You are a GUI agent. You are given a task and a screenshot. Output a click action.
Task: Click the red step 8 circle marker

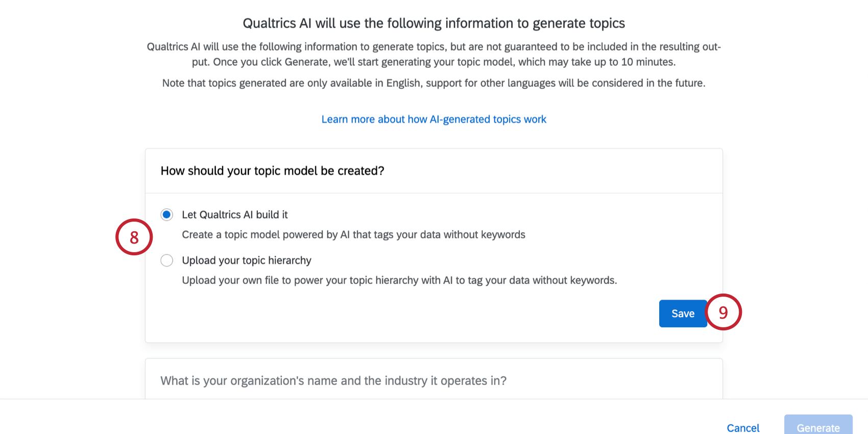pyautogui.click(x=134, y=237)
